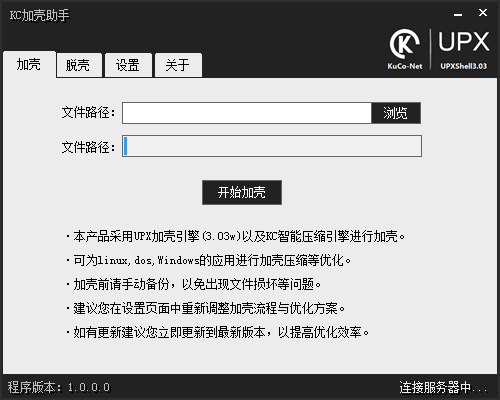Click the 建议您在设置页面 suggestion line
The image size is (500, 400).
pyautogui.click(x=205, y=308)
